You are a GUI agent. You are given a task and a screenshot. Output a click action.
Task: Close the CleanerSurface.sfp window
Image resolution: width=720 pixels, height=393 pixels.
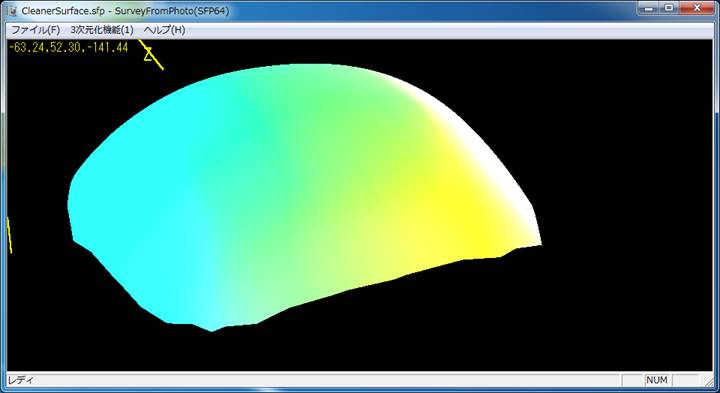tap(697, 8)
